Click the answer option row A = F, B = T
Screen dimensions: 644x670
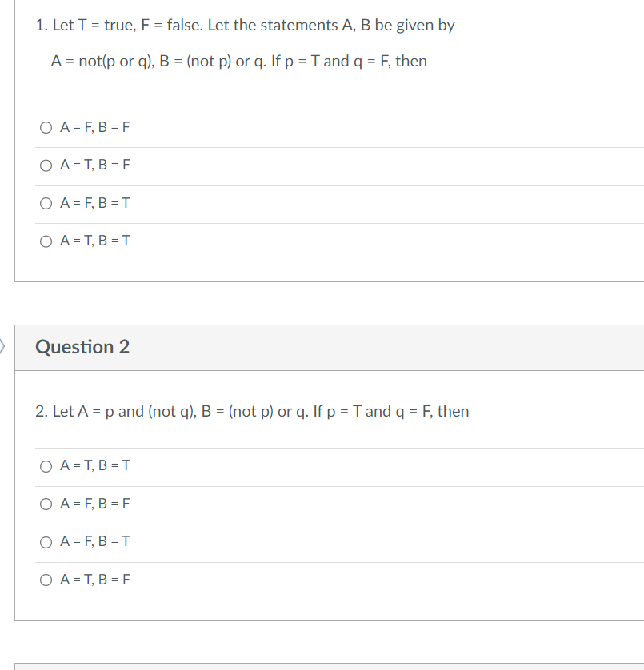(x=95, y=203)
